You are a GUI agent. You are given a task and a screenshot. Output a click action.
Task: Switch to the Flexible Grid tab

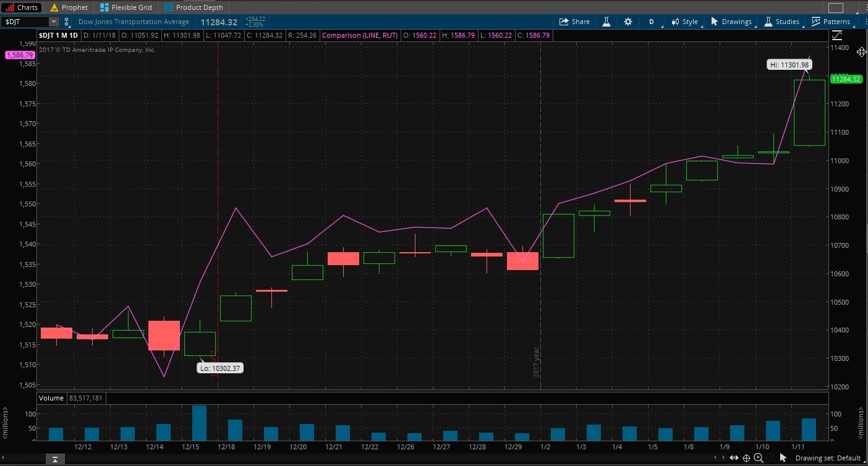pos(126,7)
